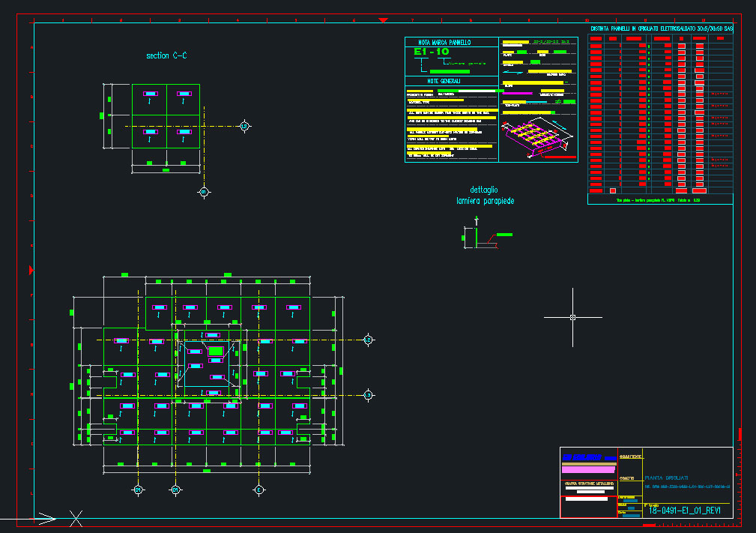Click the "dettaglio lamiera parapiede" caption
Image resolution: width=756 pixels, height=533 pixels.
tap(485, 196)
